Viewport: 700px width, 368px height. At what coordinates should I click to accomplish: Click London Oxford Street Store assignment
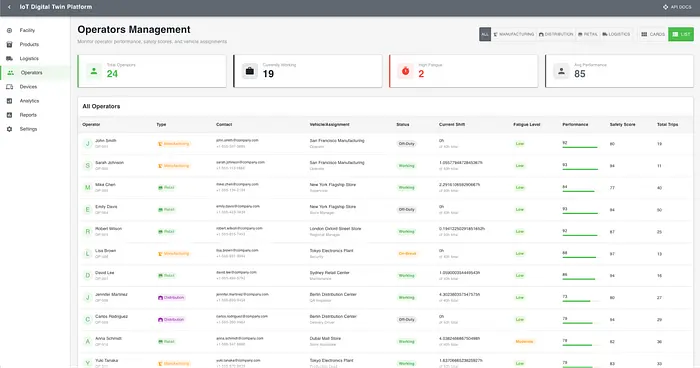[335, 229]
